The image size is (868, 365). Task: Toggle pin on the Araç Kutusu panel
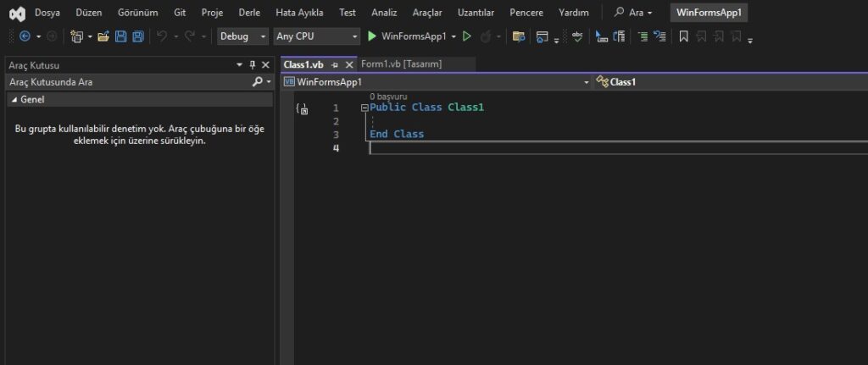[252, 65]
